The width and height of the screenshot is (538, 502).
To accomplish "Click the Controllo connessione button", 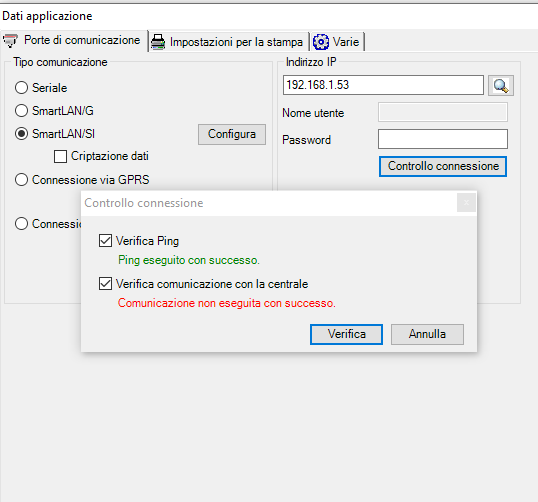I will pyautogui.click(x=443, y=166).
